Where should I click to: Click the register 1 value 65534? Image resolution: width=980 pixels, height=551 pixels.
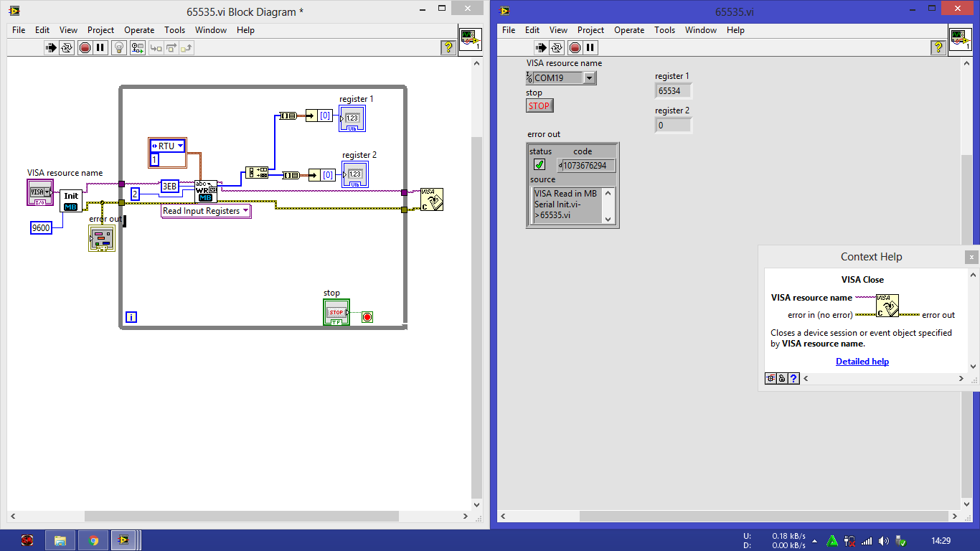coord(673,91)
